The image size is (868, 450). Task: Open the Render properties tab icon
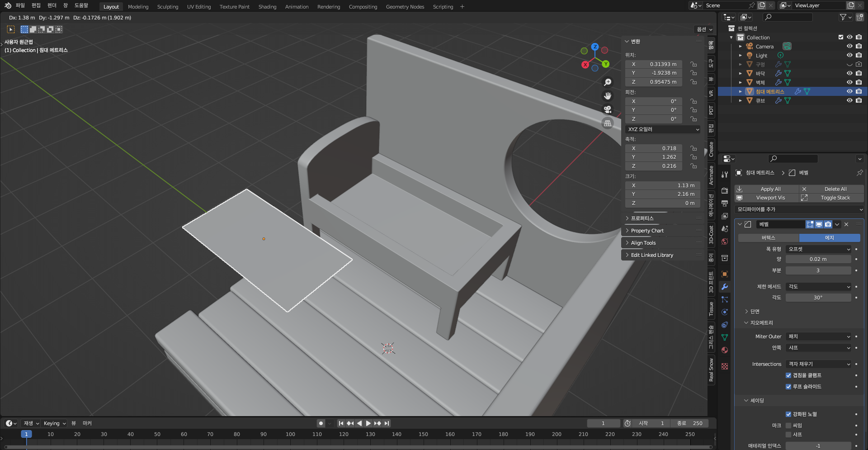[725, 190]
